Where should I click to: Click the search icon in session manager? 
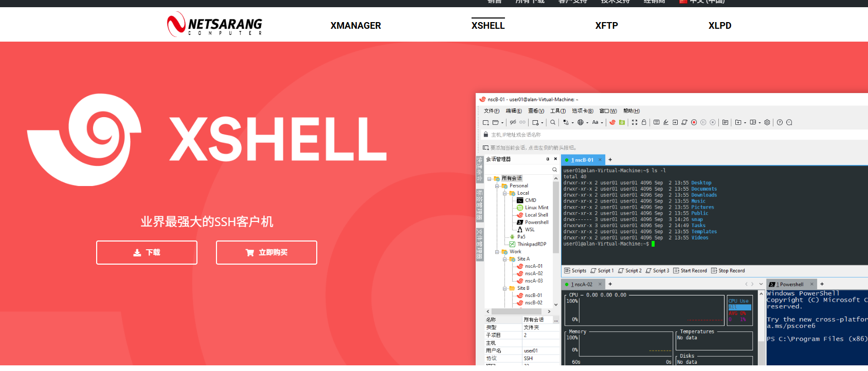(x=554, y=170)
